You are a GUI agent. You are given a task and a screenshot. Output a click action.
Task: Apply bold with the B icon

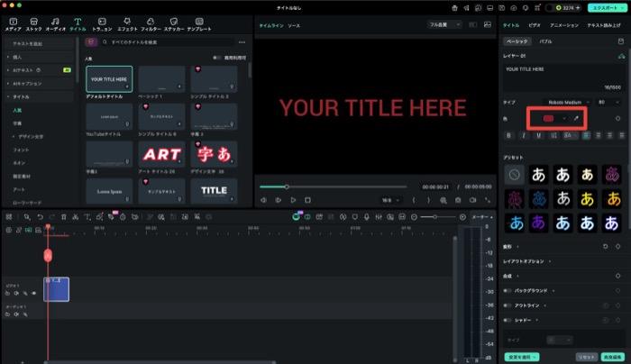point(508,135)
